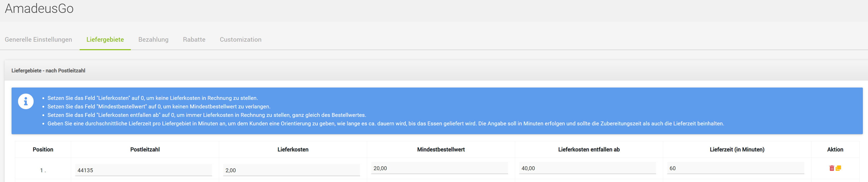This screenshot has width=868, height=182.
Task: Click Lieferzeit (in Minuten) column header
Action: pyautogui.click(x=737, y=150)
